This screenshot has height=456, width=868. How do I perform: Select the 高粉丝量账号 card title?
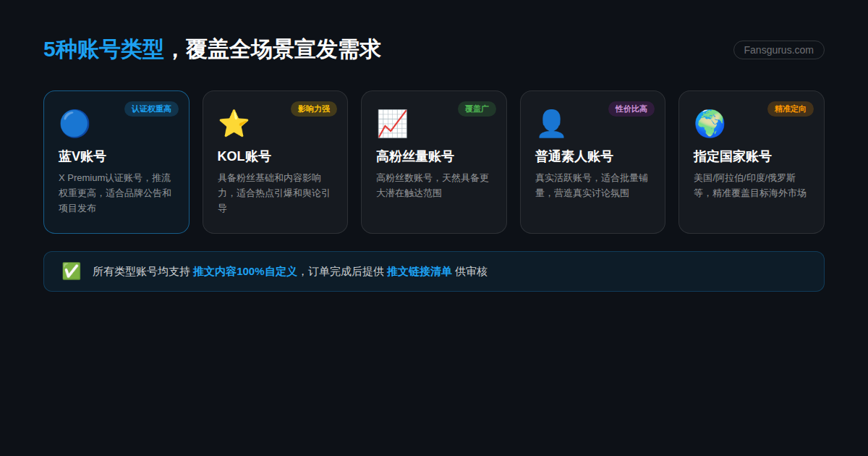point(414,156)
